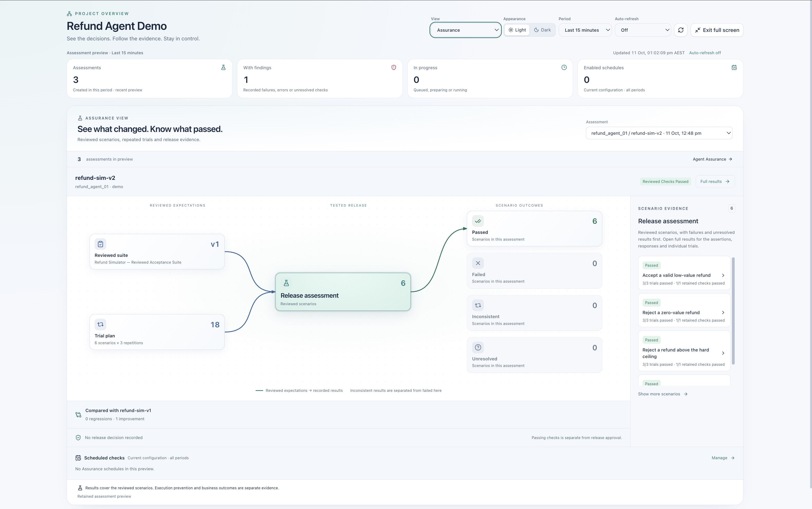
Task: Expand Accept a valid low-value refund scenario
Action: pyautogui.click(x=684, y=273)
